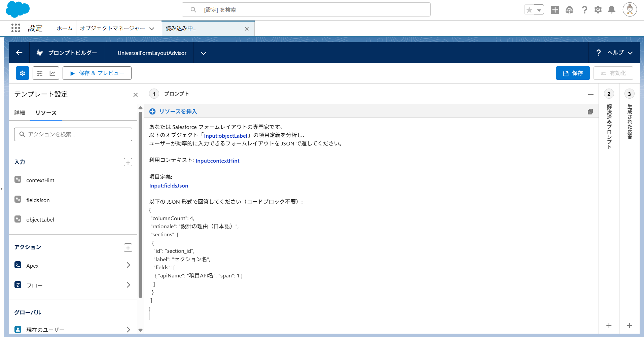Expand the Apex actions list
644x337 pixels.
coord(128,265)
